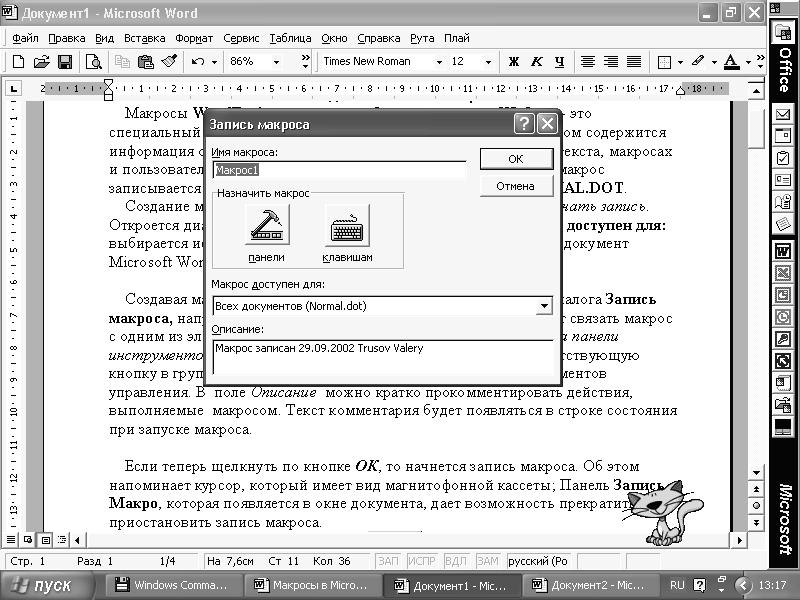This screenshot has height=600, width=800.
Task: Open the 'Макрос доступен для' combo box
Action: click(x=382, y=306)
